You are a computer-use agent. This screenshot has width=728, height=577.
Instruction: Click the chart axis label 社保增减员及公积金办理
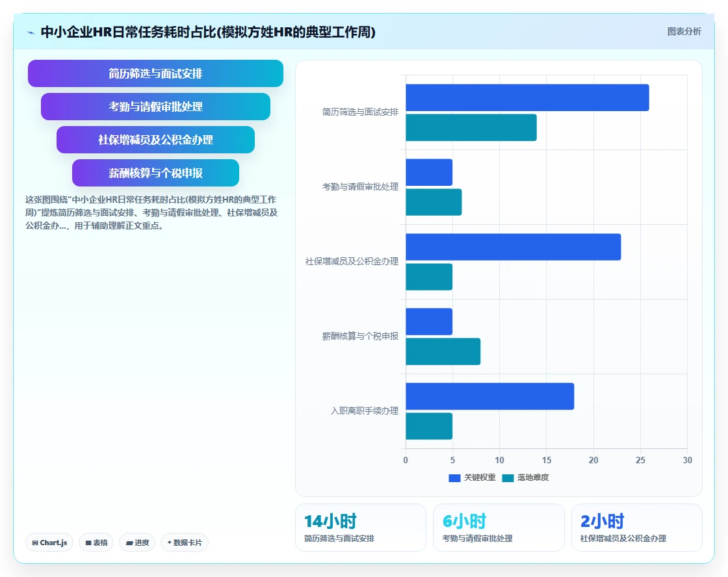point(352,261)
